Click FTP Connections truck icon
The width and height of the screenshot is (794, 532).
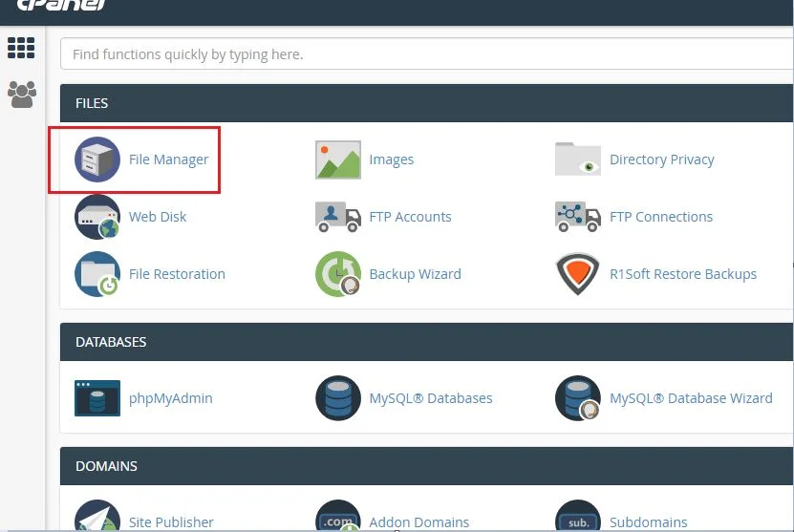[578, 217]
